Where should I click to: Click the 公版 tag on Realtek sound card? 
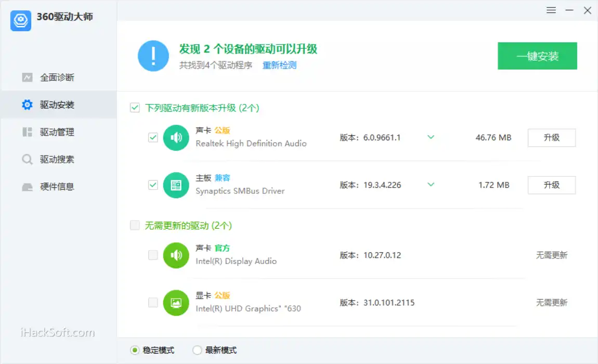pos(222,131)
